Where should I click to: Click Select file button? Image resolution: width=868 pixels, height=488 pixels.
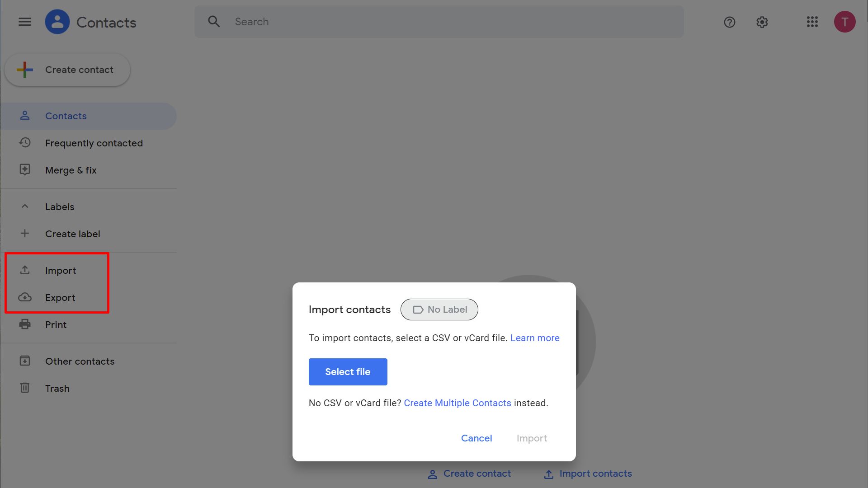(x=348, y=371)
